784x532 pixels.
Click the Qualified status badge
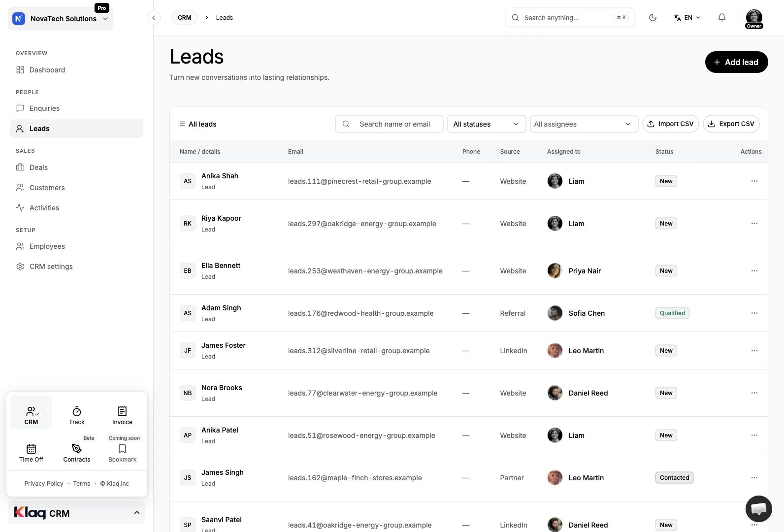point(672,313)
